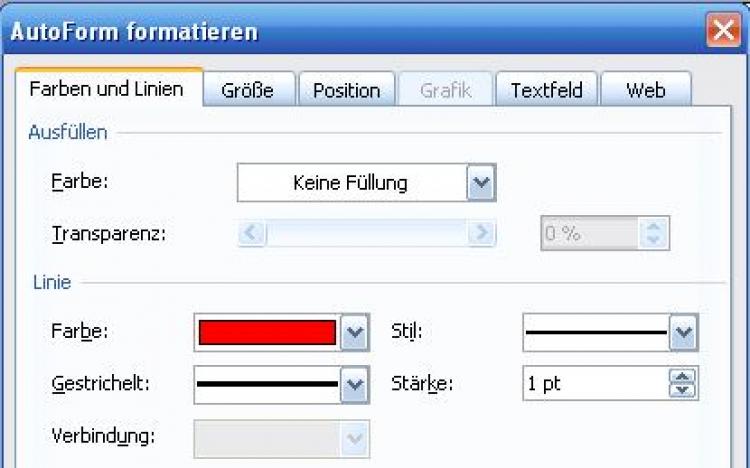
Task: Open the Position tab
Action: (x=346, y=90)
